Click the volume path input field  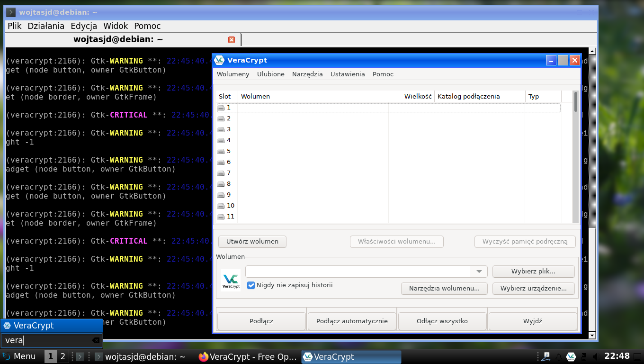[358, 272]
